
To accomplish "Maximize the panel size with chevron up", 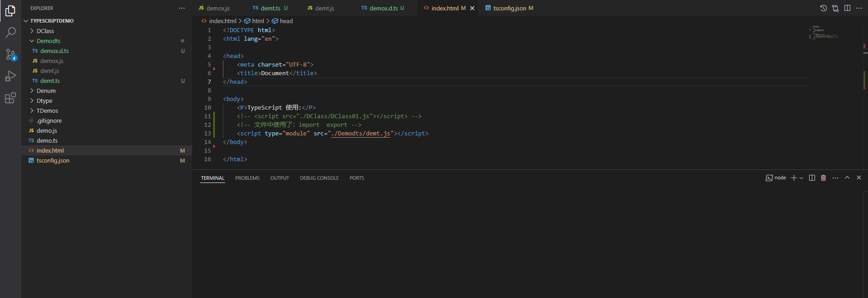I will 847,178.
